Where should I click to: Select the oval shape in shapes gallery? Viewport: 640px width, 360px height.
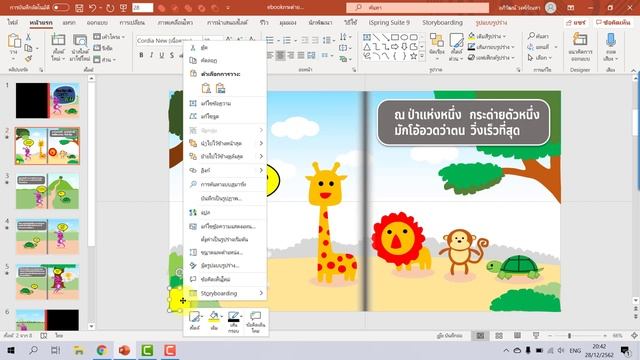tap(404, 37)
